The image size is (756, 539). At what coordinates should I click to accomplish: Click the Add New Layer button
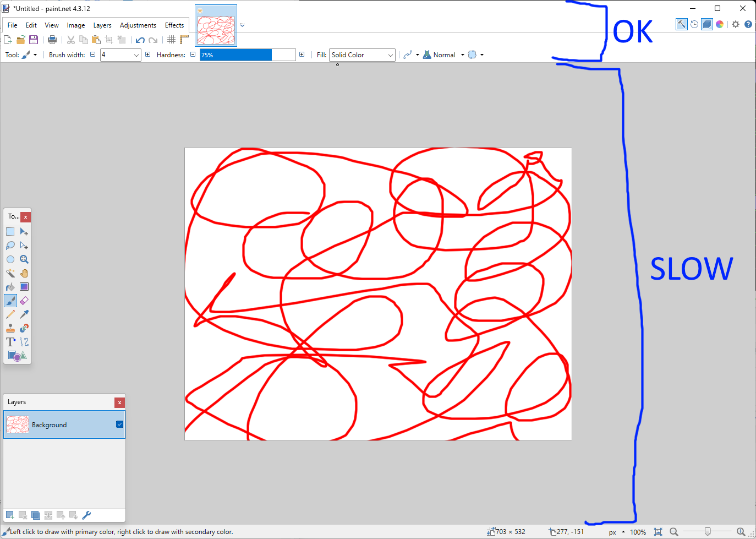[x=10, y=515]
